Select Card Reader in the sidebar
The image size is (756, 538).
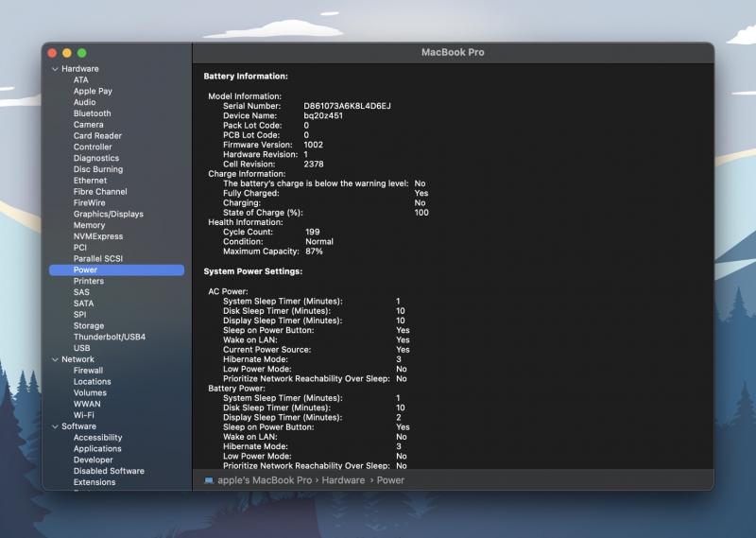[x=97, y=136]
